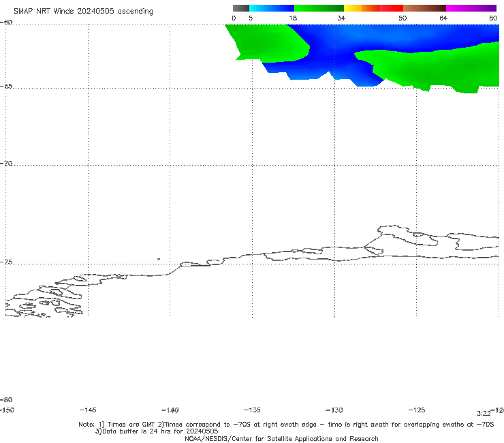Click the swath time stamp "3:22"

484,414
